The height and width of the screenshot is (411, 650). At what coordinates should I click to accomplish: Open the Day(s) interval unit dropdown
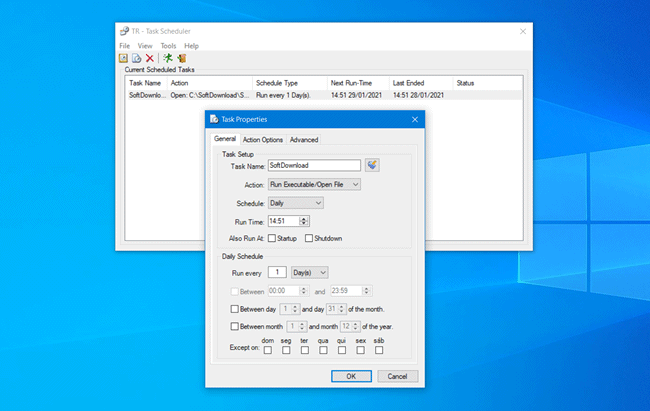(310, 272)
